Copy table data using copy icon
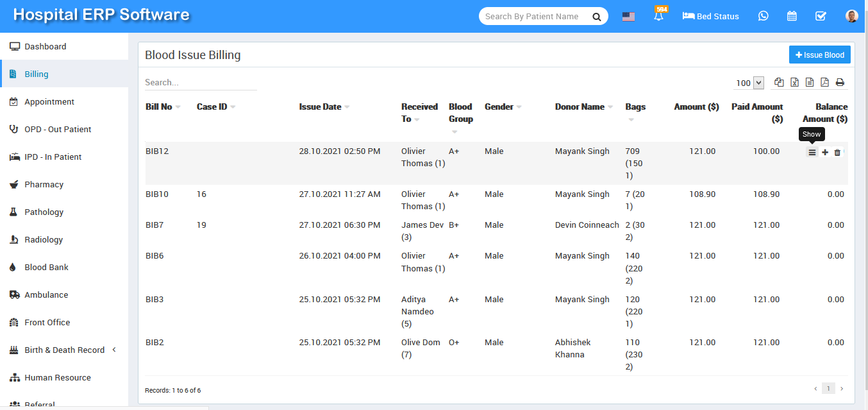The image size is (868, 410). [x=779, y=82]
